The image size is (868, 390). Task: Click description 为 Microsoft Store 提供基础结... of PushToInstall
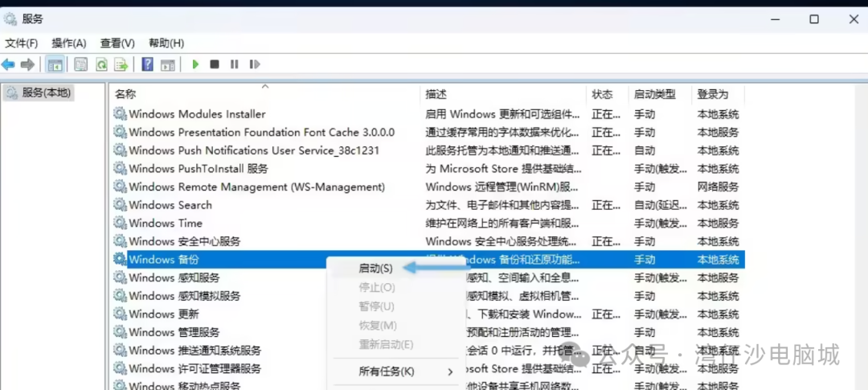click(x=503, y=168)
